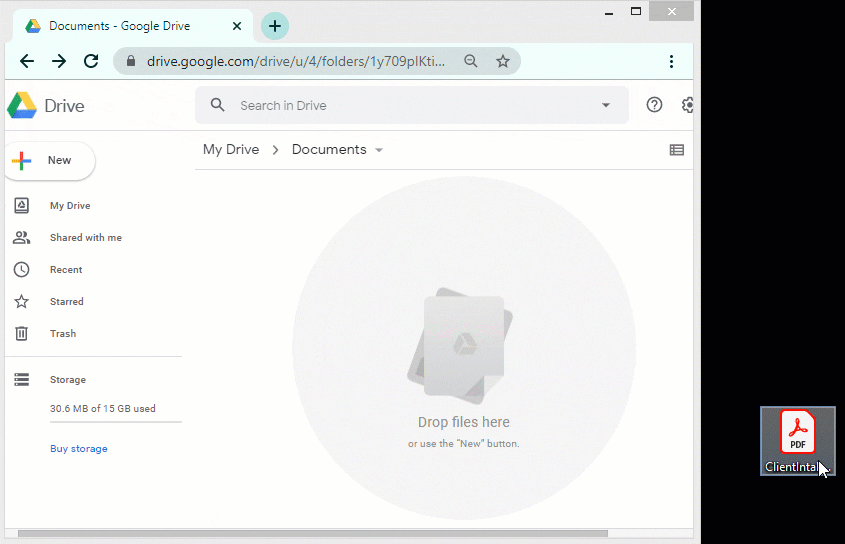Open Chrome three-dot menu
845x544 pixels.
tap(671, 61)
